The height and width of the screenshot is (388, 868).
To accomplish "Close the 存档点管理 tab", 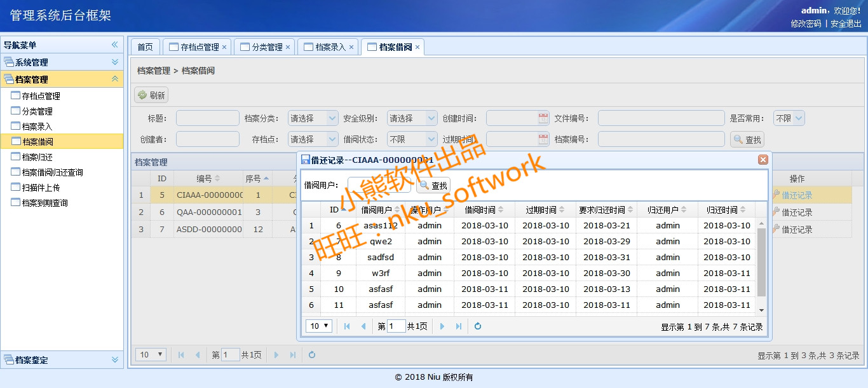I will (x=224, y=47).
